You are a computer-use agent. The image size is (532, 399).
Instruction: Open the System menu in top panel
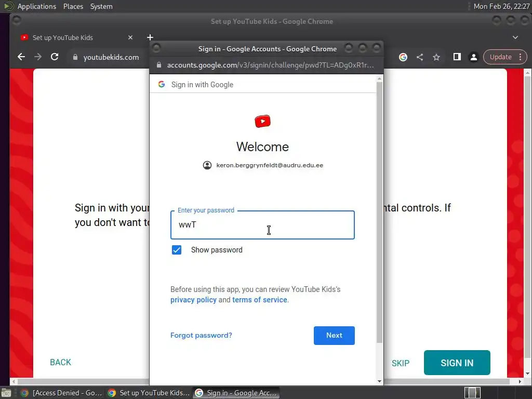101,6
